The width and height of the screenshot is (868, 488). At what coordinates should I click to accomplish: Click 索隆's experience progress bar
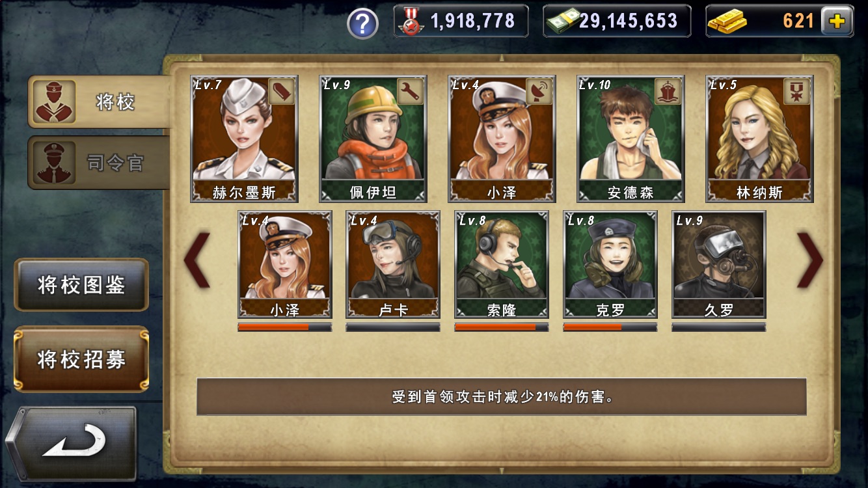502,327
